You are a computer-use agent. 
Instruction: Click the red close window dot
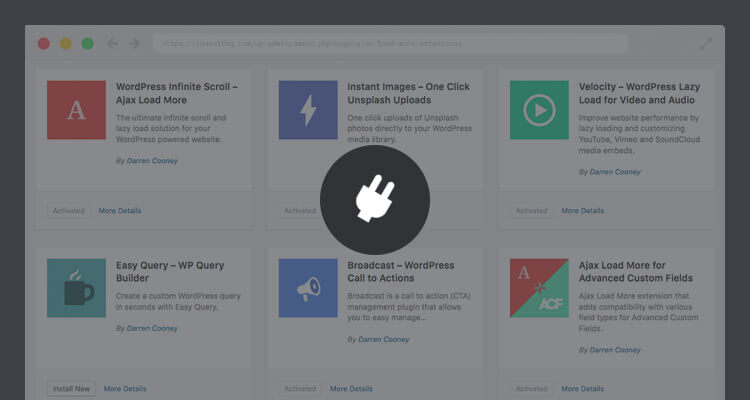click(44, 44)
